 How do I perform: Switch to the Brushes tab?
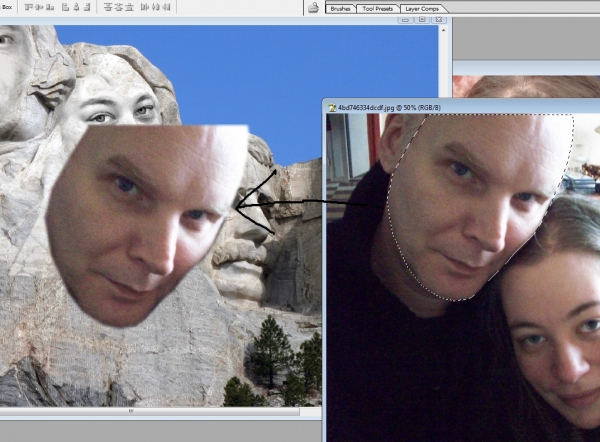click(340, 8)
